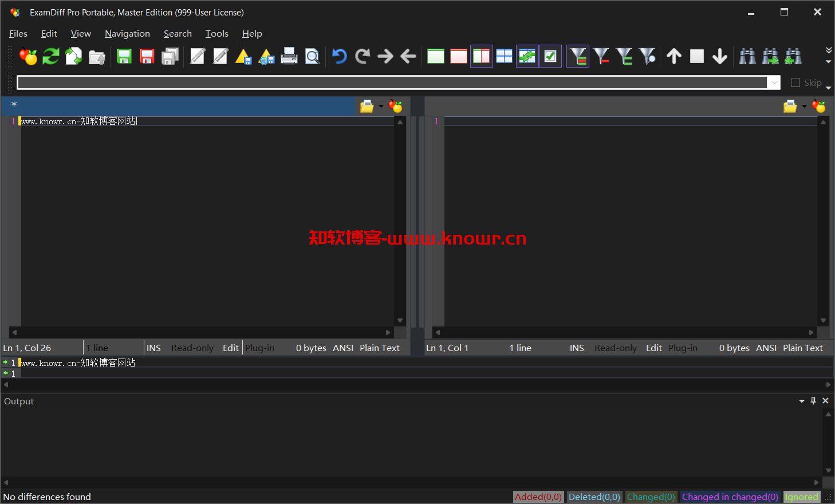Toggle the blue grid split orientation icon
This screenshot has height=504, width=835.
(505, 56)
